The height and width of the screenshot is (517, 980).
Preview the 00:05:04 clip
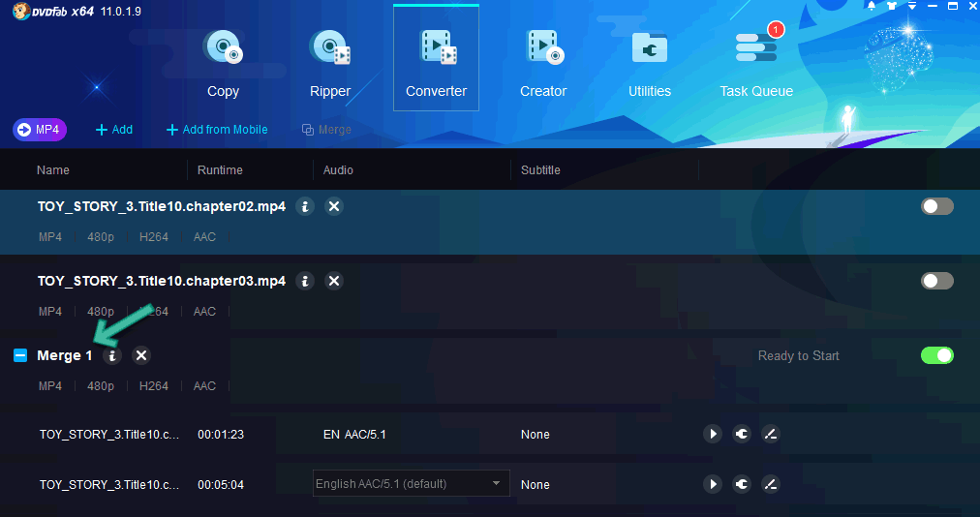click(x=713, y=484)
